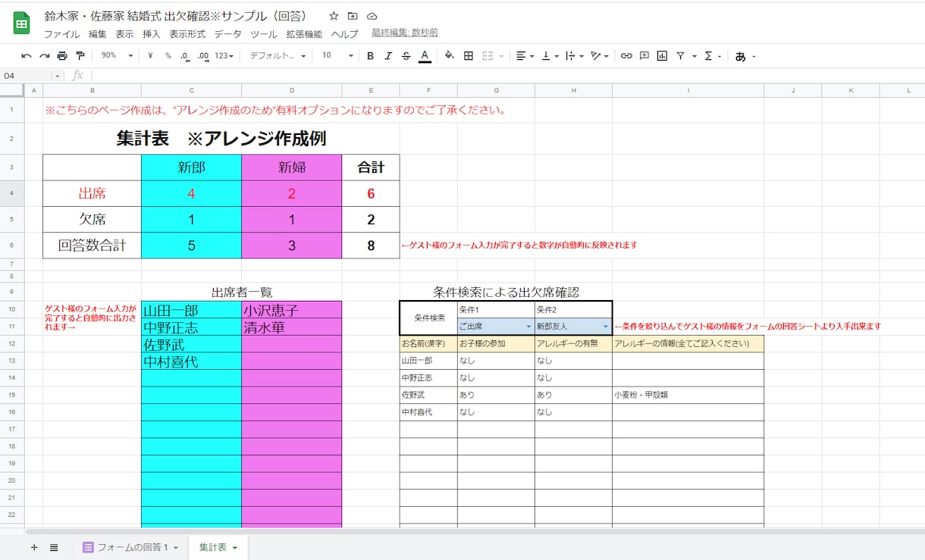This screenshot has height=560, width=925.
Task: Click the functions sigma icon
Action: click(708, 56)
